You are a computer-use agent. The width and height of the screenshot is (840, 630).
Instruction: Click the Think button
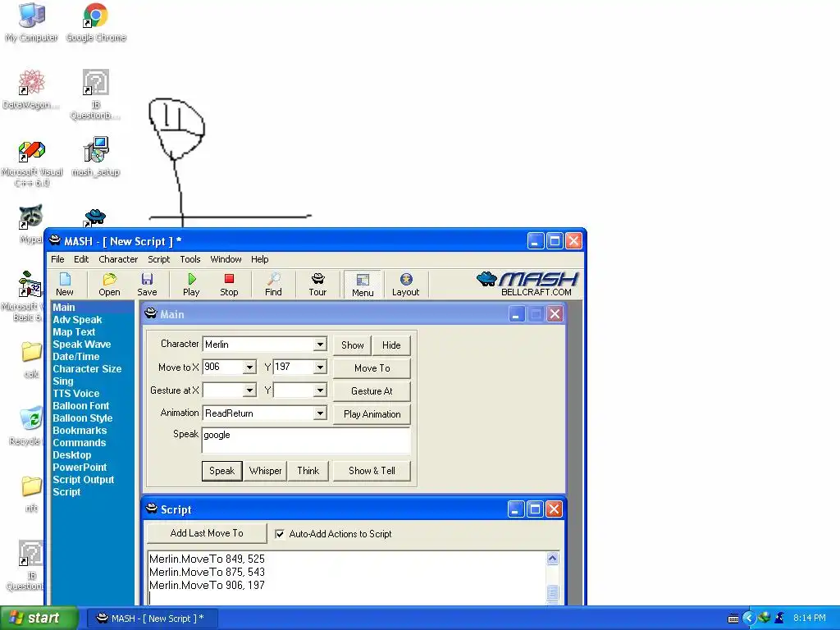308,471
